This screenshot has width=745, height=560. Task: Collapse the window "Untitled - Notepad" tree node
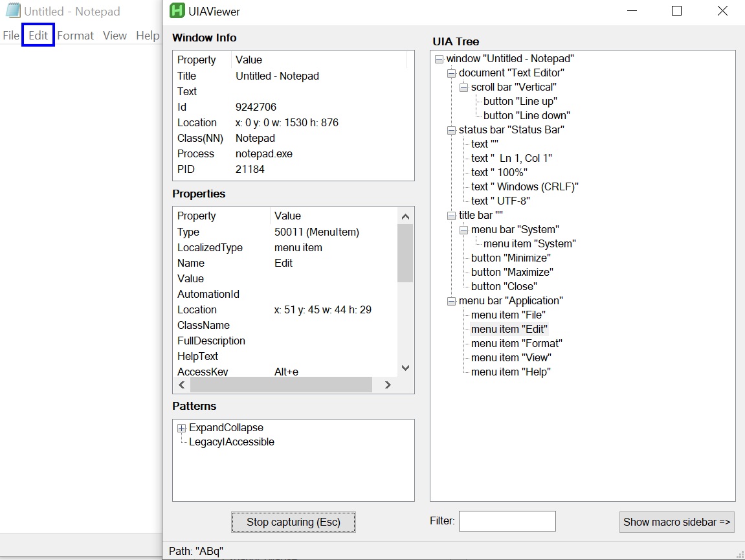point(440,58)
